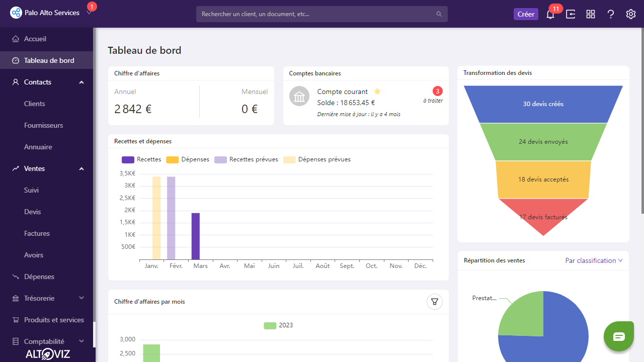The width and height of the screenshot is (644, 362).
Task: Click the search magnifier icon
Action: coord(439,14)
